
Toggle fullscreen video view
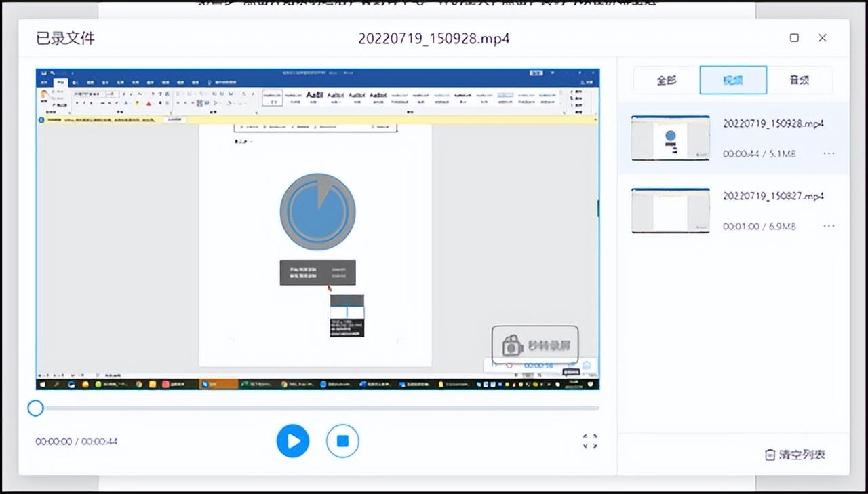pyautogui.click(x=590, y=441)
